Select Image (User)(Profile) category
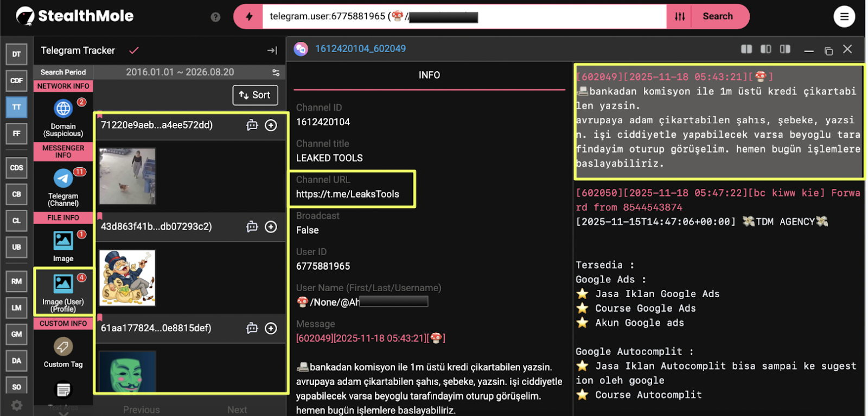The image size is (868, 416). [x=63, y=292]
